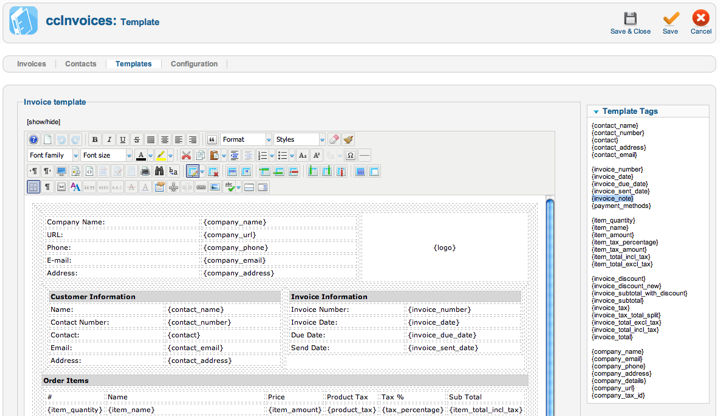Toggle table guidelines visual aid button
Screen dimensions: 720x416
[33, 187]
